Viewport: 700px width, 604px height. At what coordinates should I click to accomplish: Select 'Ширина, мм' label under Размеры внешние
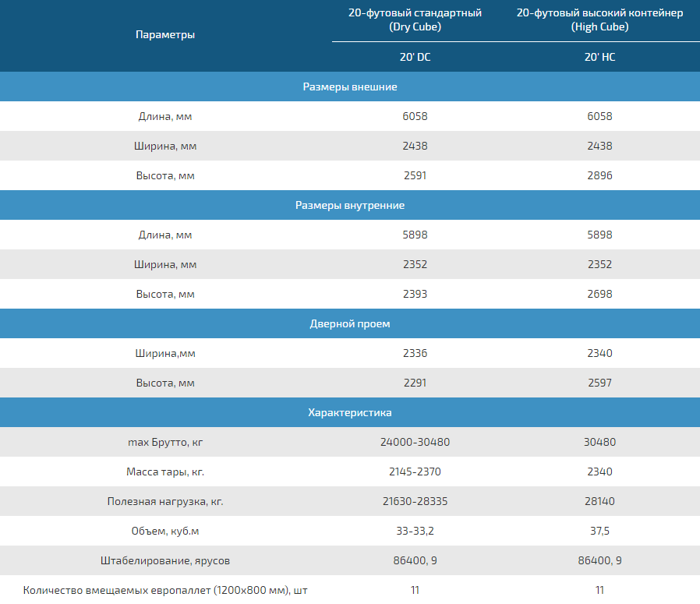click(x=165, y=146)
